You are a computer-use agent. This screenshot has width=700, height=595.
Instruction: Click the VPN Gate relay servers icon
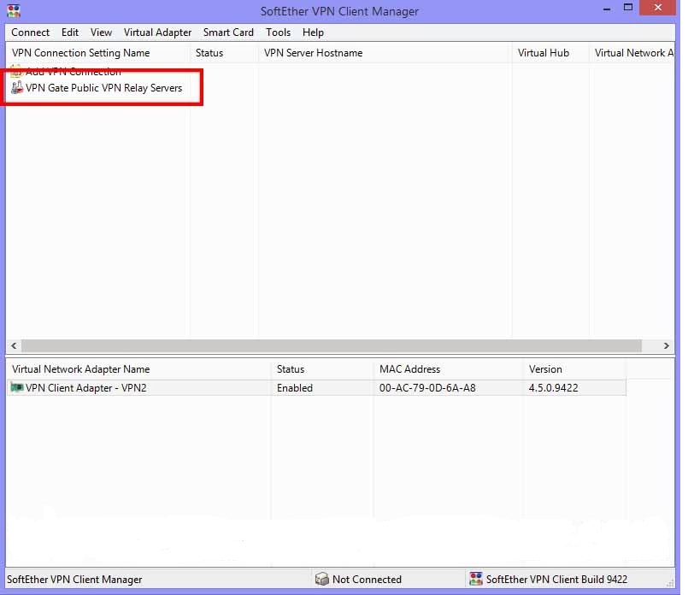pyautogui.click(x=17, y=87)
